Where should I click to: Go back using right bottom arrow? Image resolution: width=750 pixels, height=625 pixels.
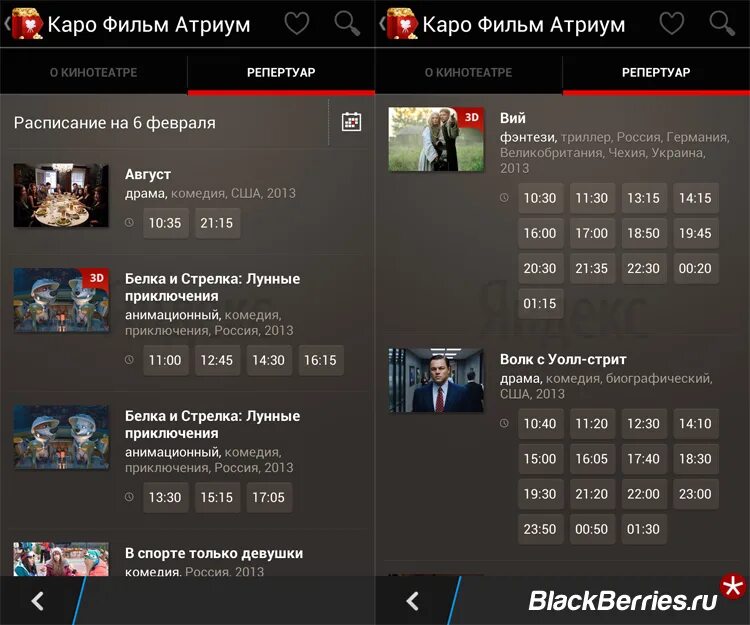(412, 601)
